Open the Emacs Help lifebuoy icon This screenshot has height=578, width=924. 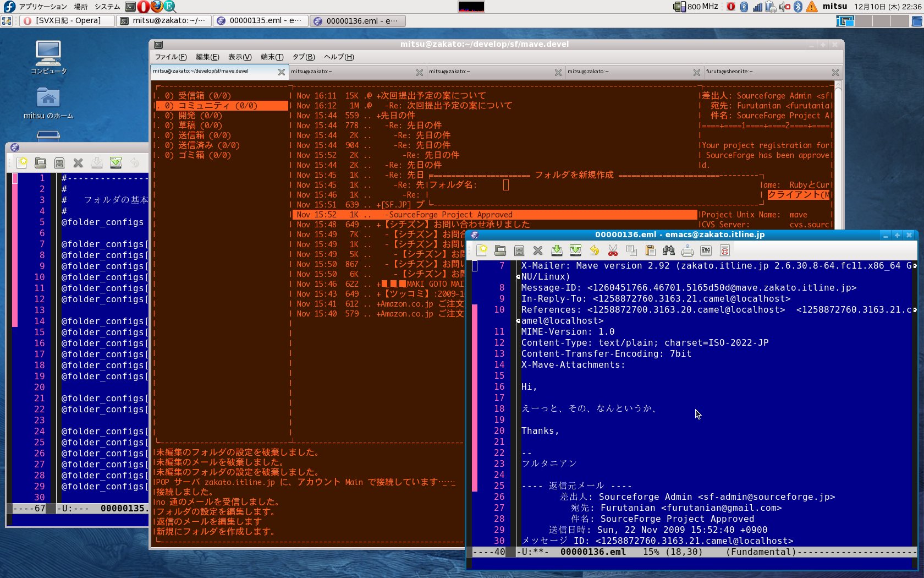pyautogui.click(x=725, y=251)
